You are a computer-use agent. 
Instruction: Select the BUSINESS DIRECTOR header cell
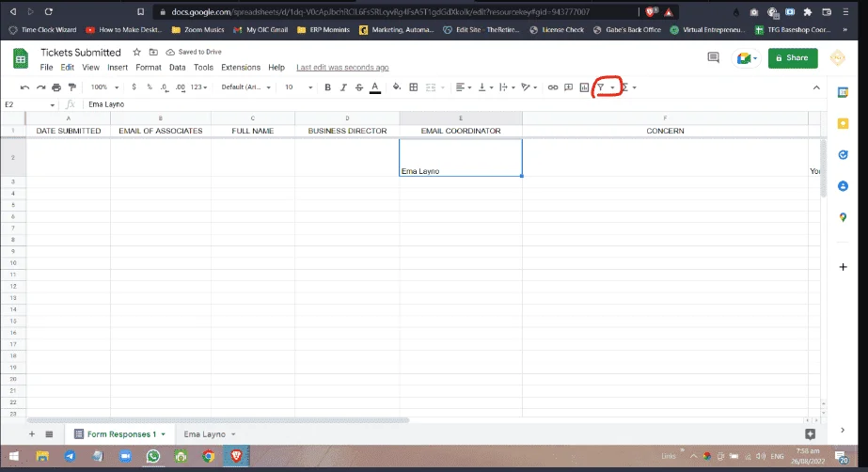click(x=347, y=131)
